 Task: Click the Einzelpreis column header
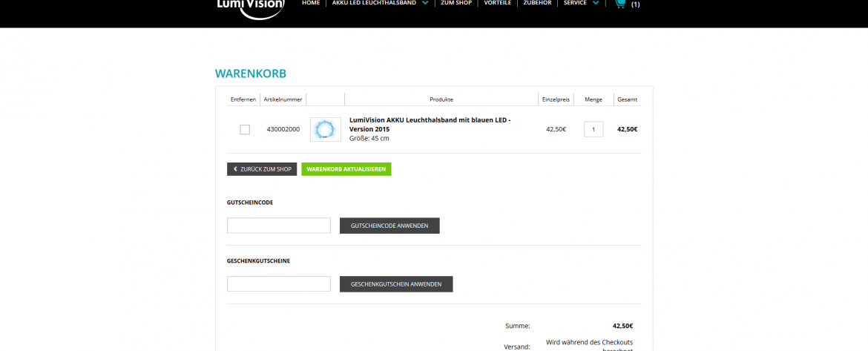556,99
